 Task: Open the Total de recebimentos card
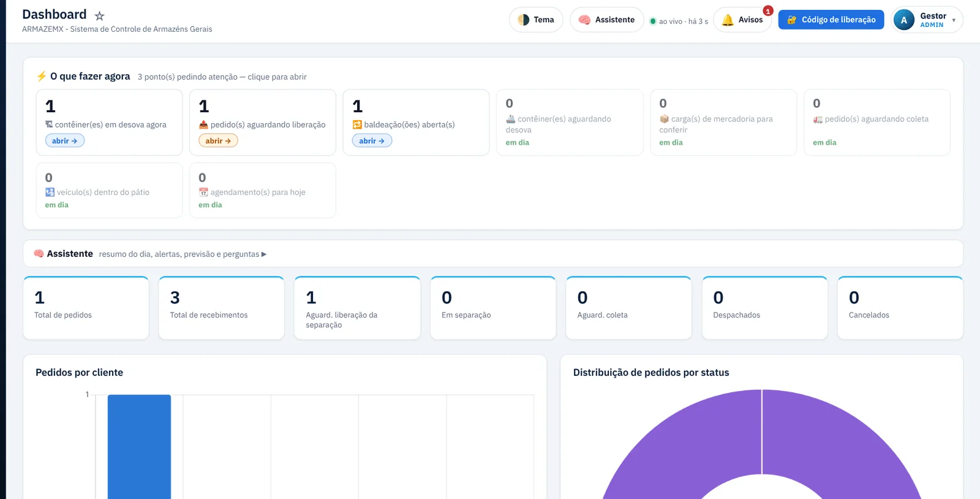pos(222,308)
